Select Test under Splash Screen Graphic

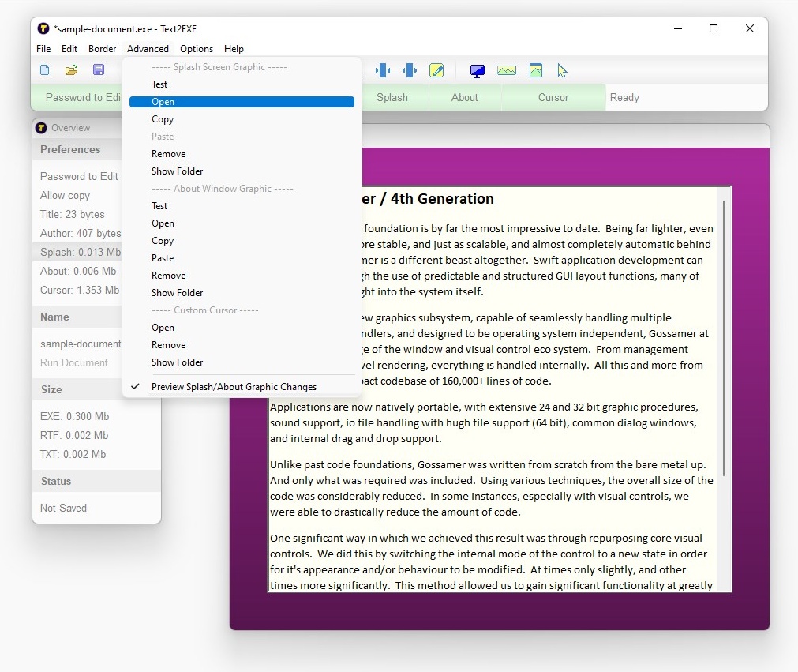pos(159,84)
